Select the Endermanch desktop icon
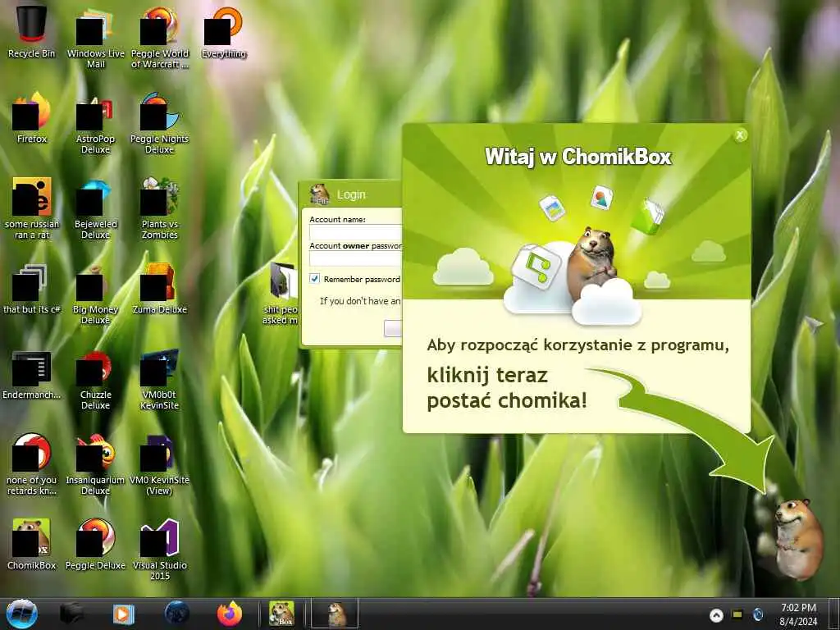This screenshot has height=630, width=840. pos(32,375)
